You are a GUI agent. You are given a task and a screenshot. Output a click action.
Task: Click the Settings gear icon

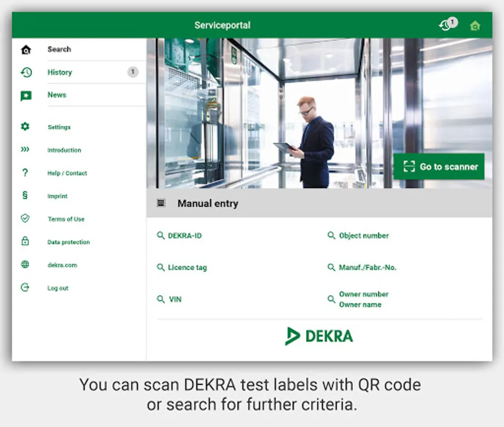click(x=25, y=127)
